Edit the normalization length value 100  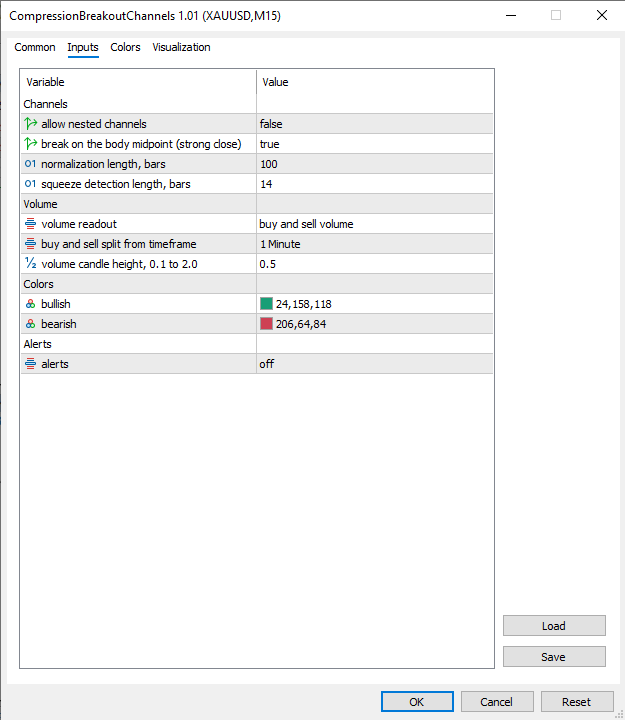375,164
